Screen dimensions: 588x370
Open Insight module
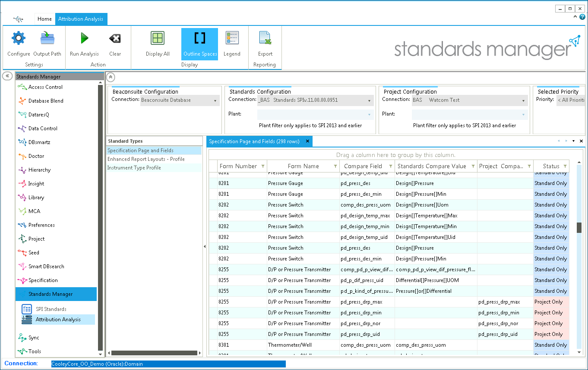click(x=36, y=184)
